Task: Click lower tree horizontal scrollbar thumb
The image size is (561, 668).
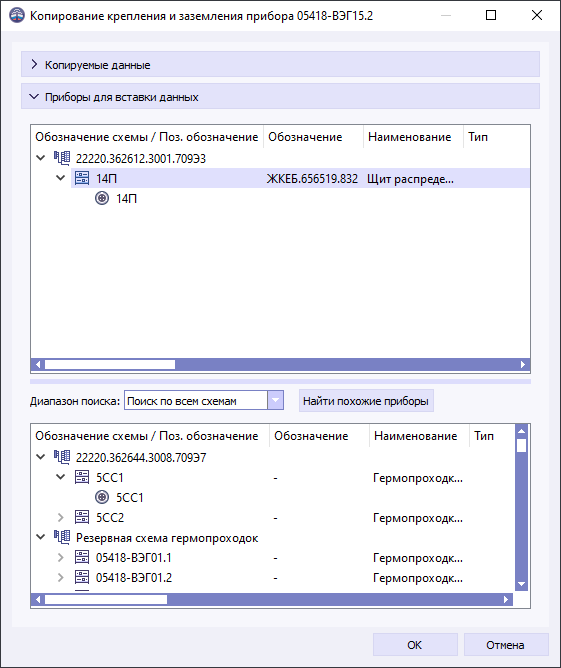Action: [106, 600]
